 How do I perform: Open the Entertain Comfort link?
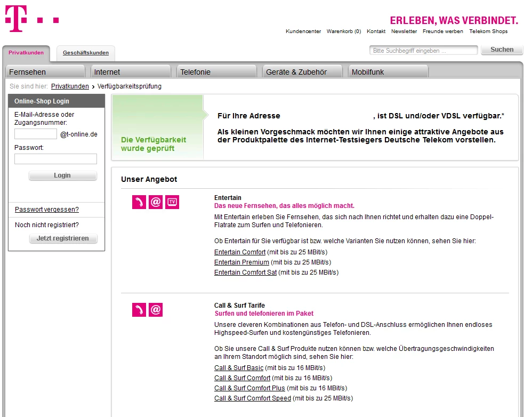[240, 252]
